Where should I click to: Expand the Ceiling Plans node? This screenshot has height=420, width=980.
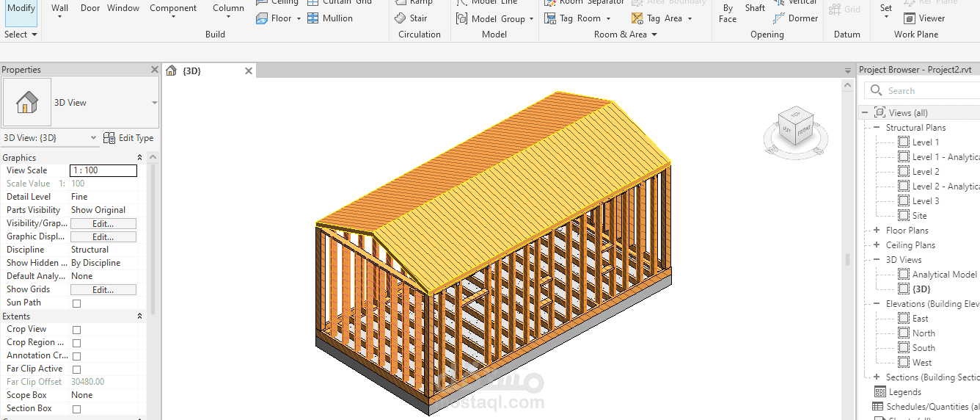point(876,245)
